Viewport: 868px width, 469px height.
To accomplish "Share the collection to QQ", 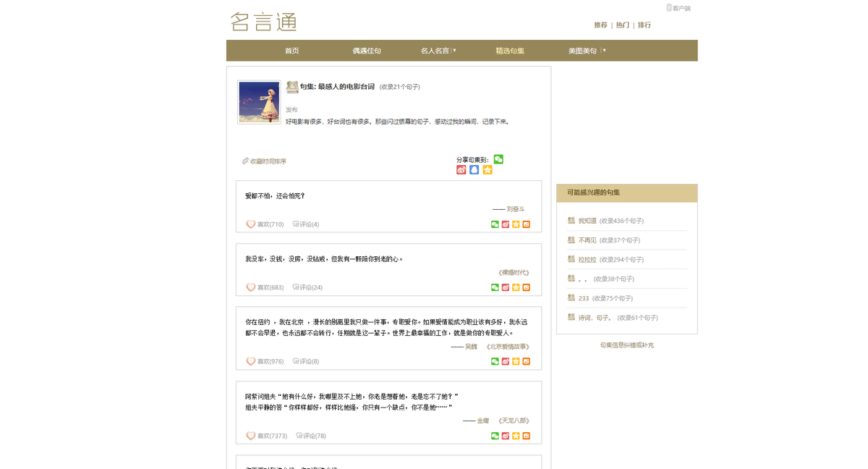I will [x=475, y=170].
